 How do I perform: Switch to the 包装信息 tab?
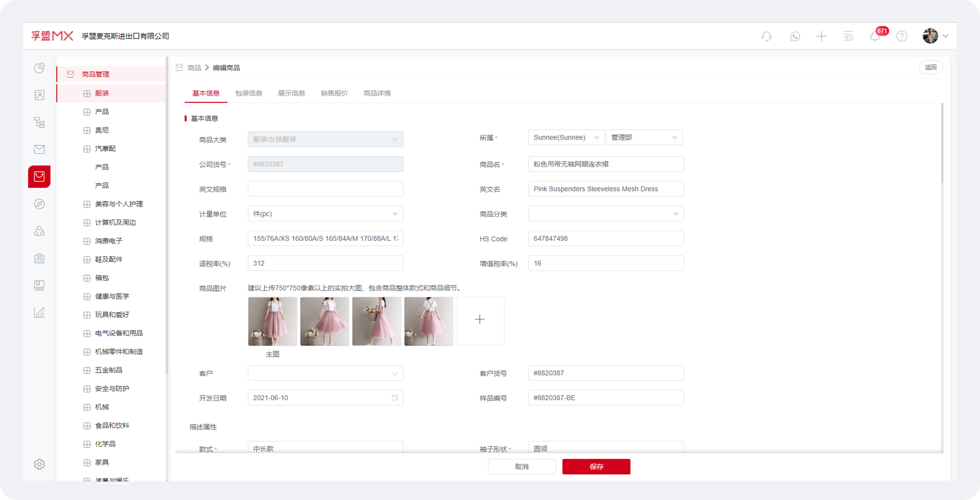(249, 93)
